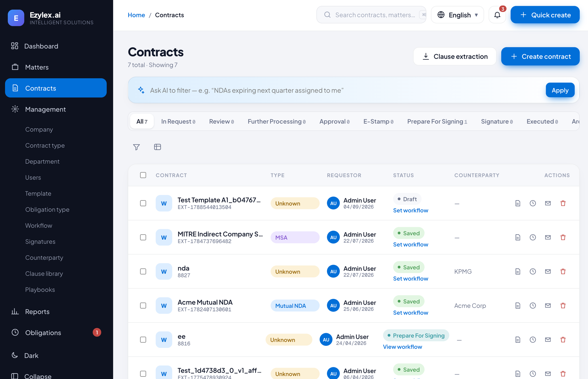Viewport: 588px width, 379px height.
Task: View history of the ee contract
Action: tap(533, 340)
